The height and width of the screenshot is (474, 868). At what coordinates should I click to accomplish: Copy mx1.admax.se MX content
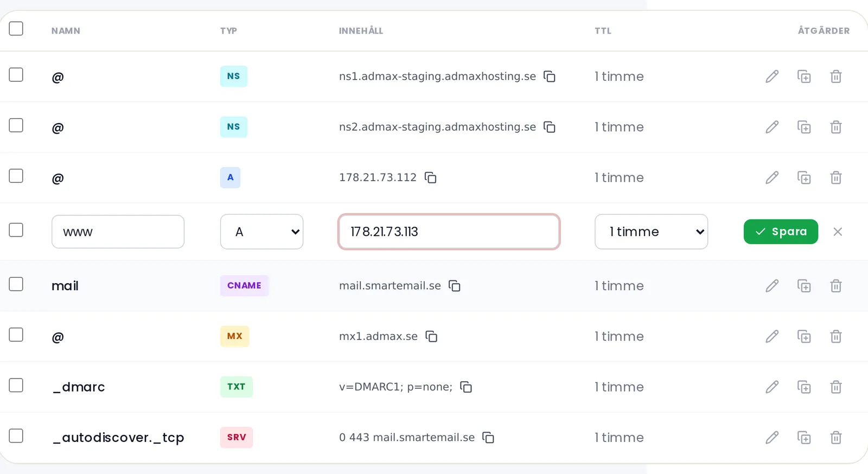[431, 336]
